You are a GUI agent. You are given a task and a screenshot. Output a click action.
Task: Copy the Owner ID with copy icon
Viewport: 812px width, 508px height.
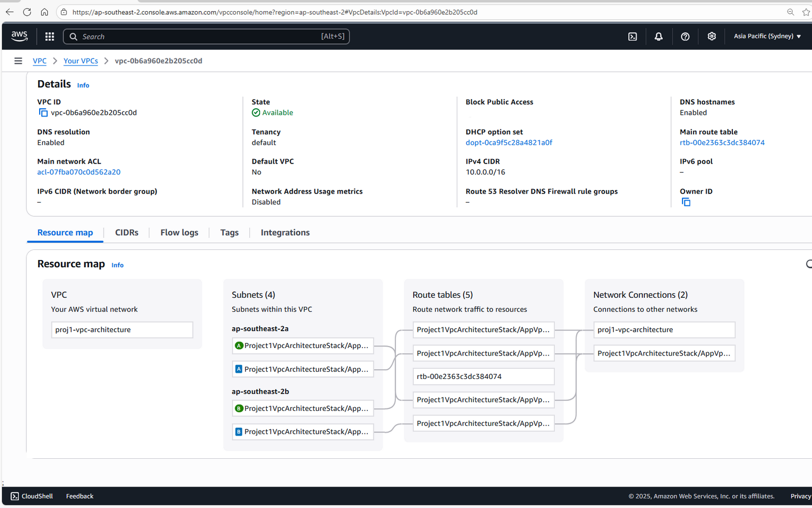tap(686, 202)
